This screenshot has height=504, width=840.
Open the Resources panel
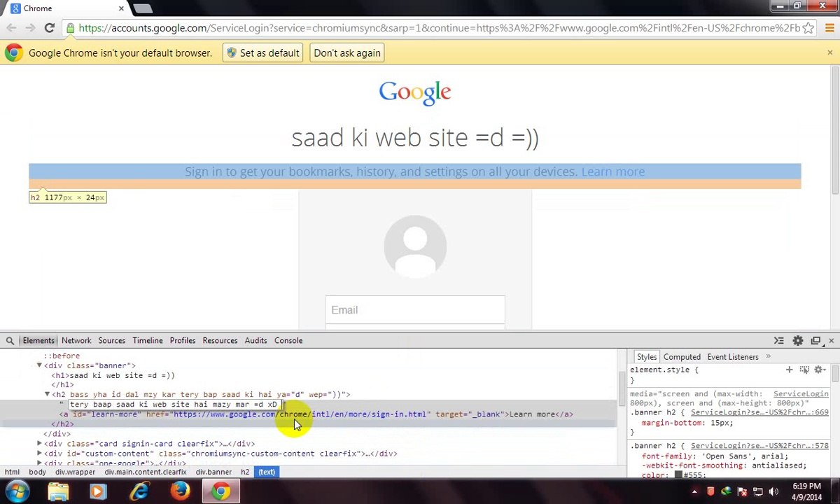point(220,341)
